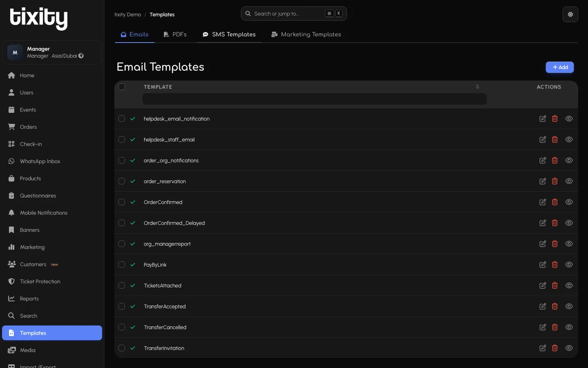Screen dimensions: 588x368
Task: Switch to the PDFs tab
Action: pos(175,34)
